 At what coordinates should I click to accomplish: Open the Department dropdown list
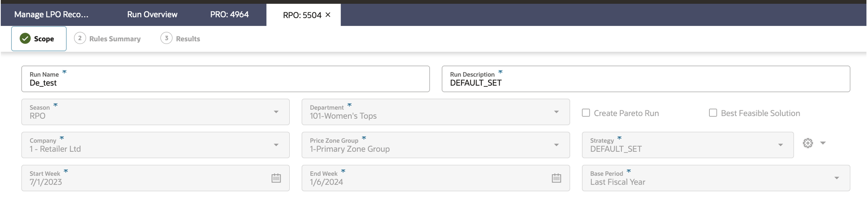click(x=436, y=112)
